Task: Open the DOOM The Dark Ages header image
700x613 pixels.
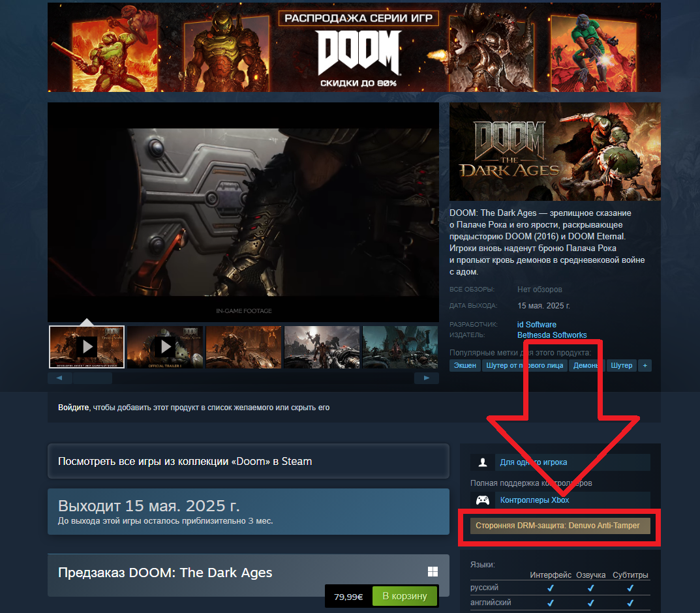Action: coord(555,152)
